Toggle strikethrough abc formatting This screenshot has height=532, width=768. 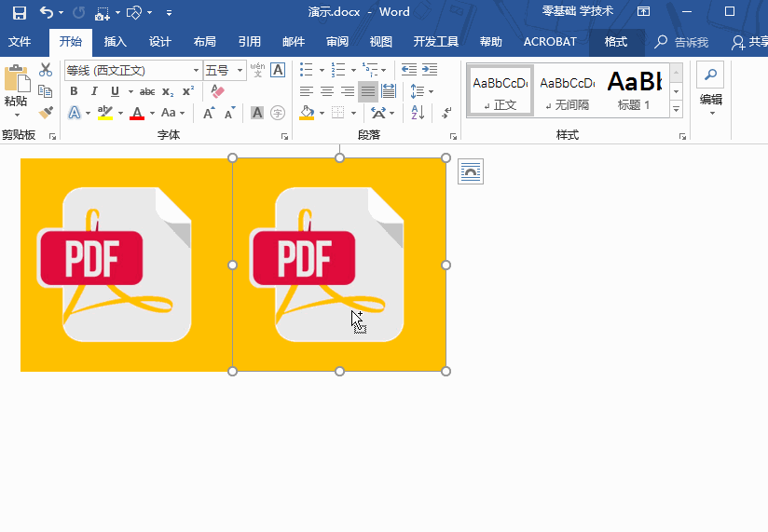(x=147, y=91)
